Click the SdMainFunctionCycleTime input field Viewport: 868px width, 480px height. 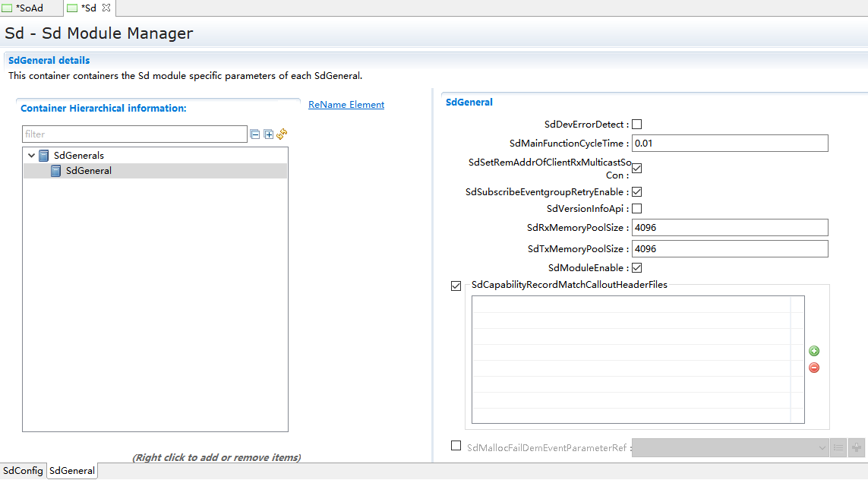[x=729, y=144]
